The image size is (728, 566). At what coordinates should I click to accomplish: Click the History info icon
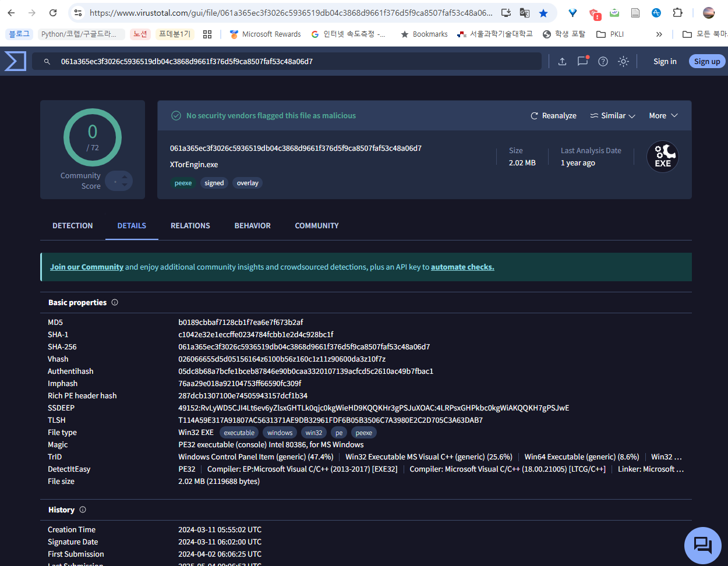point(83,510)
